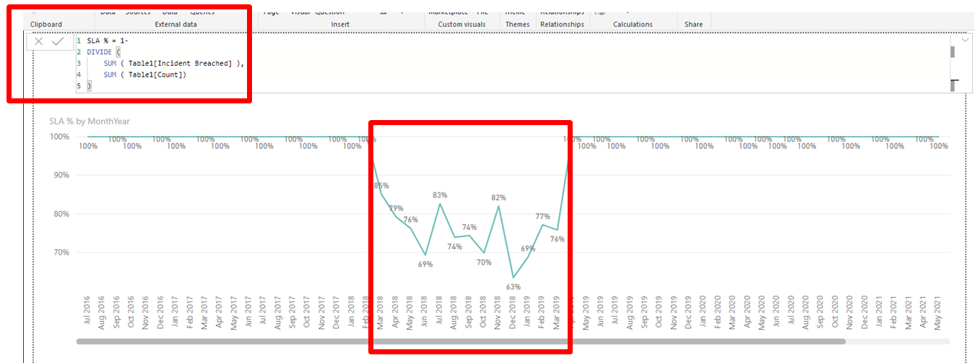The height and width of the screenshot is (363, 980).
Task: Click the Themes ribbon group label
Action: pos(517,25)
